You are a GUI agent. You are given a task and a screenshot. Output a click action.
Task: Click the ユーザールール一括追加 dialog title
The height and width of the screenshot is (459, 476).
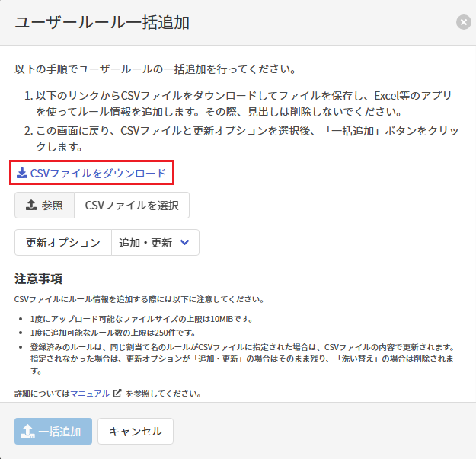tap(102, 23)
